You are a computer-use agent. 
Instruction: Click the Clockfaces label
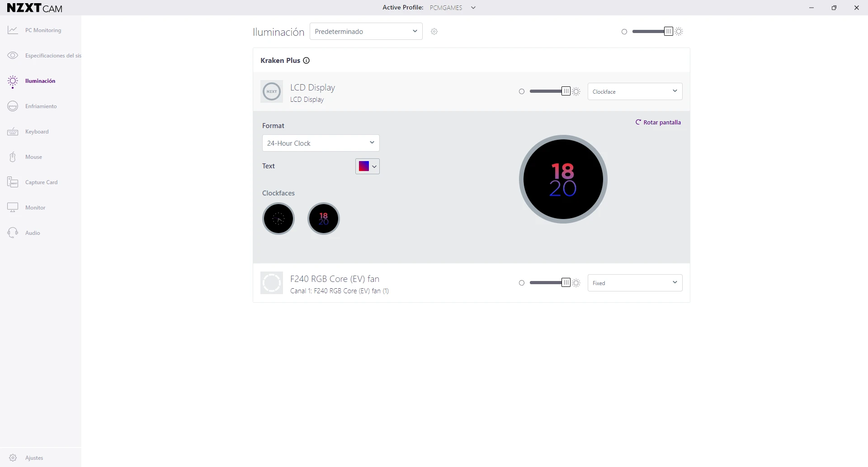tap(278, 193)
